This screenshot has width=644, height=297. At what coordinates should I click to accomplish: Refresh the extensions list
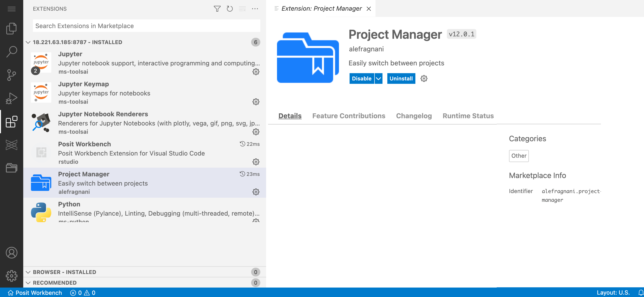click(230, 9)
